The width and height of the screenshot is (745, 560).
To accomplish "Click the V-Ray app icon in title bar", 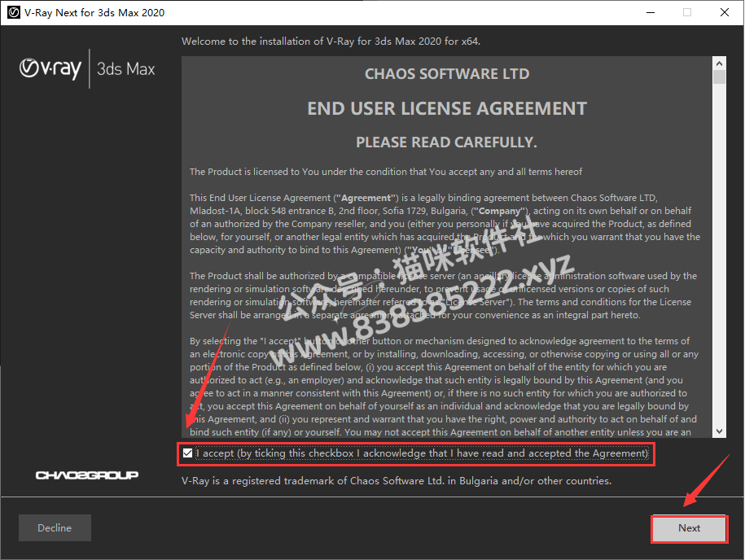I will click(x=13, y=12).
